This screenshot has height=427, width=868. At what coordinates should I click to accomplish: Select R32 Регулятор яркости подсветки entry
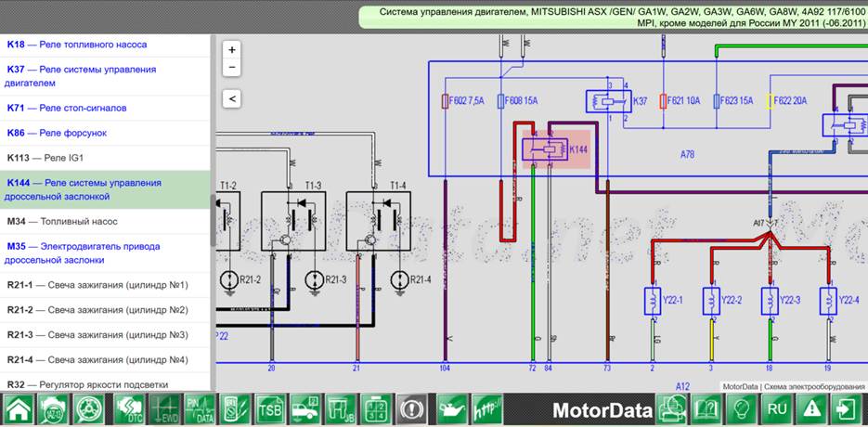[105, 383]
